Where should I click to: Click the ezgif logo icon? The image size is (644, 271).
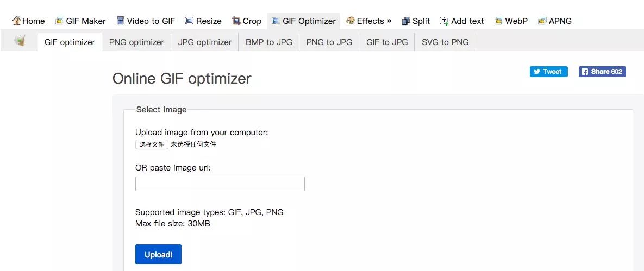click(20, 41)
